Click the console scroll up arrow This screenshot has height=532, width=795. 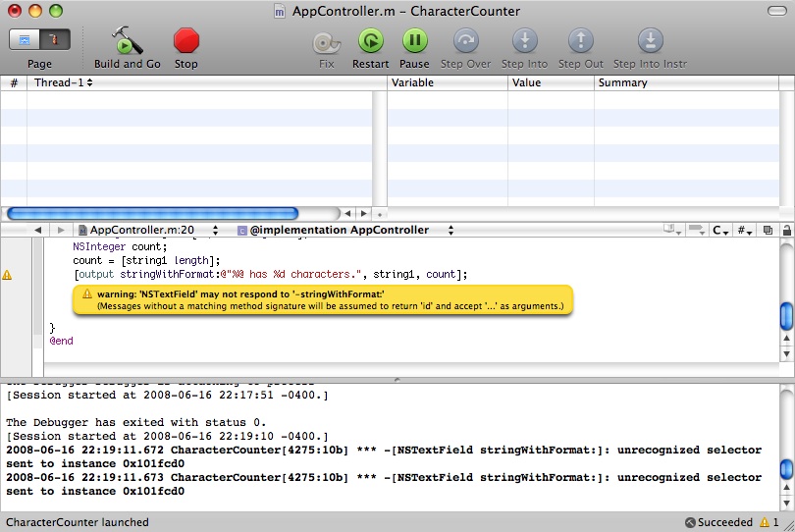786,488
